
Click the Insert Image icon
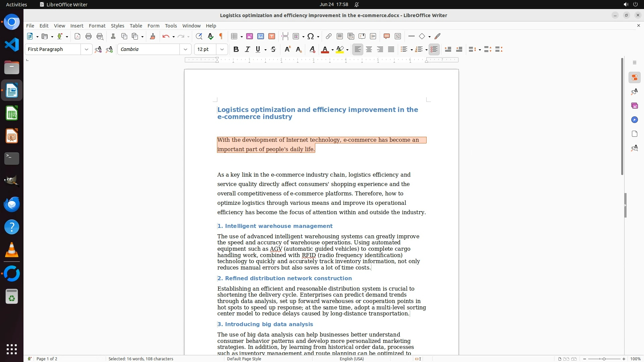pos(250,37)
